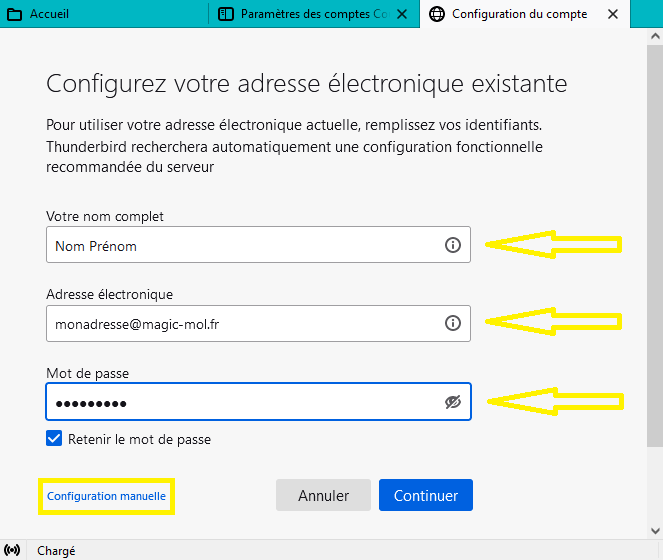Click the scrollbar down arrow
Screen dimensions: 663x560
point(655,531)
